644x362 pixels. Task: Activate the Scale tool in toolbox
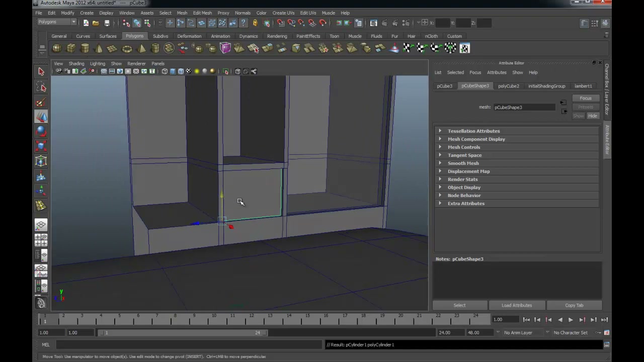click(41, 146)
